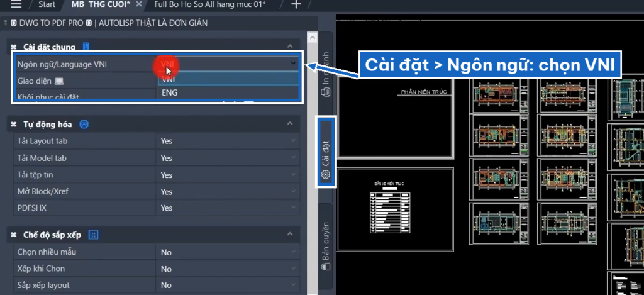Screen dimensions: 644x295
Task: Collapse the Tự động hóa section
Action: coord(290,124)
